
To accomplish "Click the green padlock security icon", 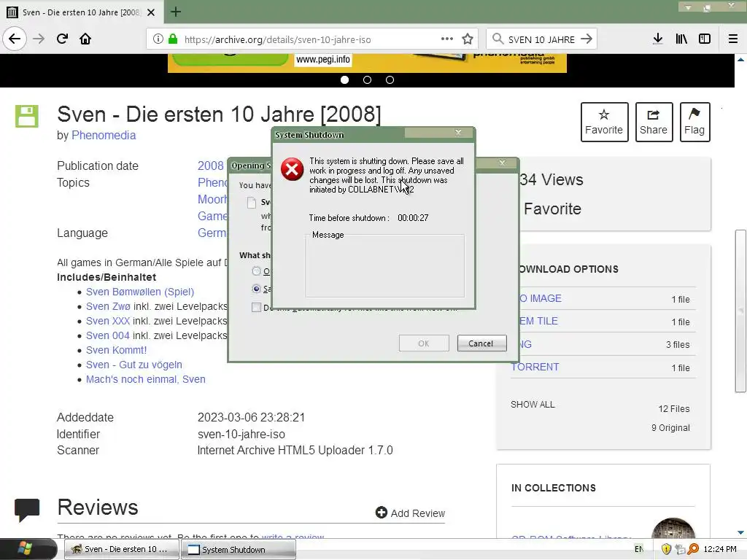I will [173, 39].
